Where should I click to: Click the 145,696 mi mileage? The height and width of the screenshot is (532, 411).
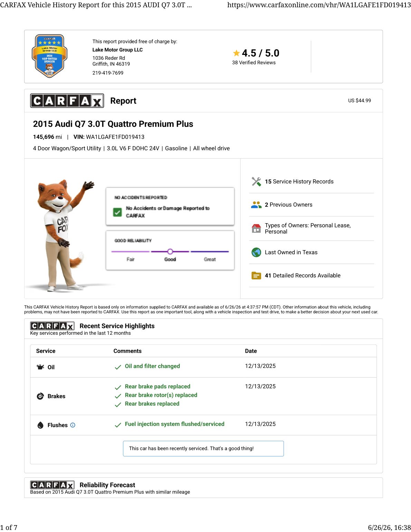coord(47,137)
